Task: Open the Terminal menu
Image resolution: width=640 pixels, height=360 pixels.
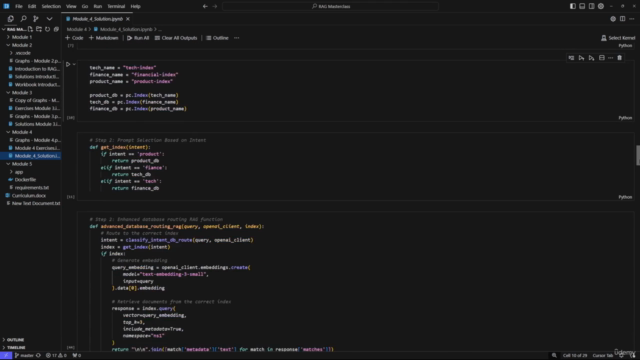Action: coord(116,7)
